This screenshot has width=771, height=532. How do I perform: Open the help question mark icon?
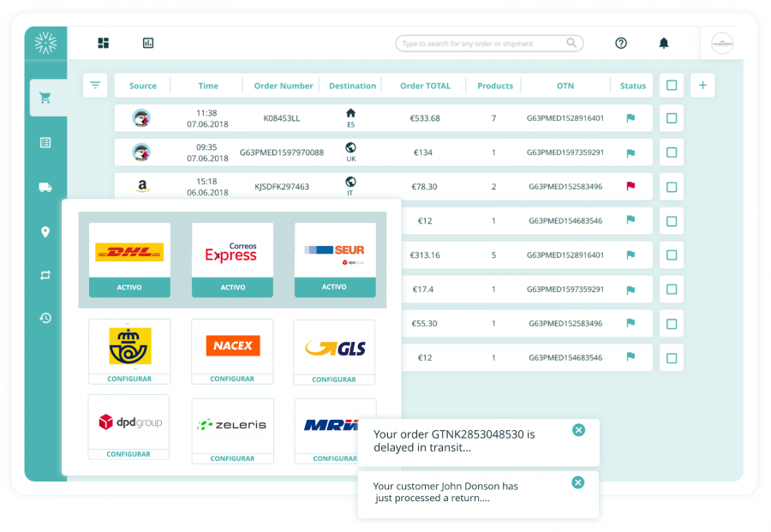click(x=620, y=42)
